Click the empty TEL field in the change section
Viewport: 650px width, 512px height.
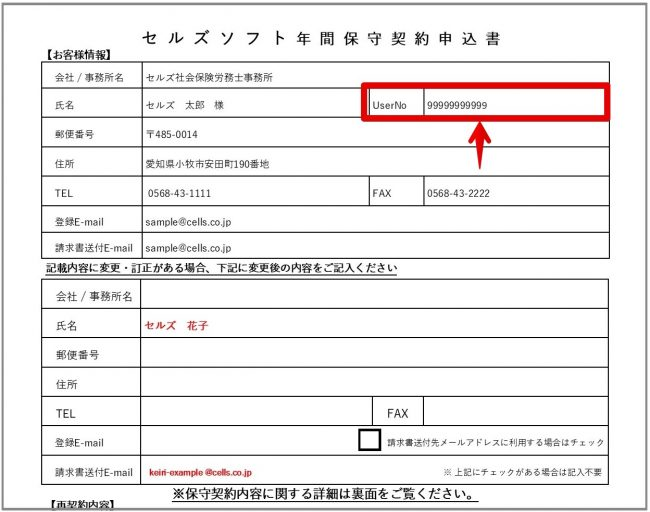click(256, 412)
